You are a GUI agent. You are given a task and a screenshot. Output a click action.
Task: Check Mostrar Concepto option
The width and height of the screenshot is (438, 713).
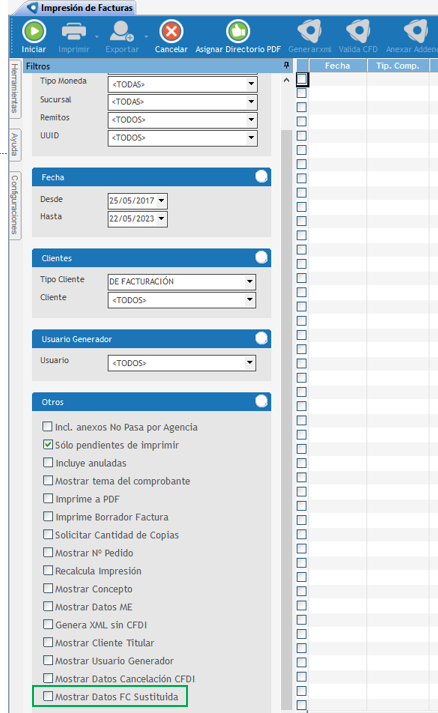click(47, 588)
